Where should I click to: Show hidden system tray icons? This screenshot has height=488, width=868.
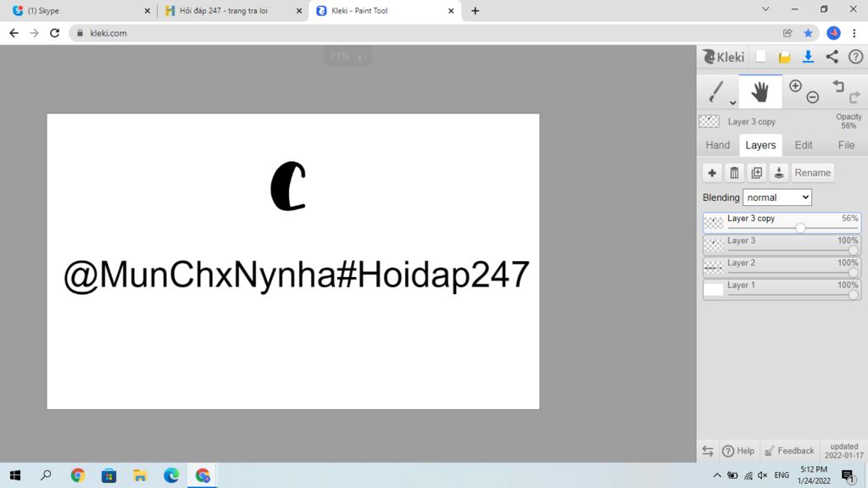coord(717,475)
